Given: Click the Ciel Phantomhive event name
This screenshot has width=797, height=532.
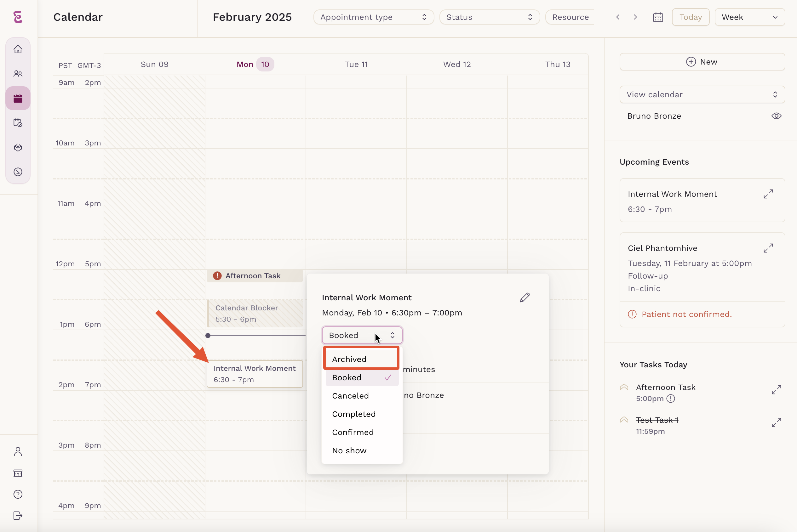Looking at the screenshot, I should tap(662, 248).
